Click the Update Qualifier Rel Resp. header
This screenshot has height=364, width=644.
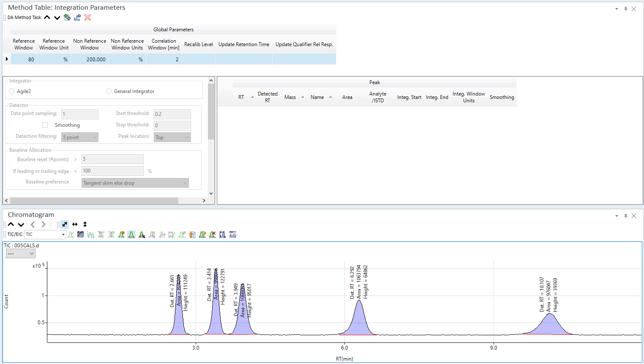point(304,44)
